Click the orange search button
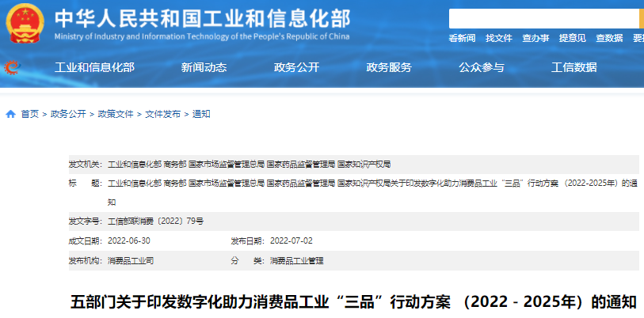Screen dimensions: 644x318 (x=642, y=18)
